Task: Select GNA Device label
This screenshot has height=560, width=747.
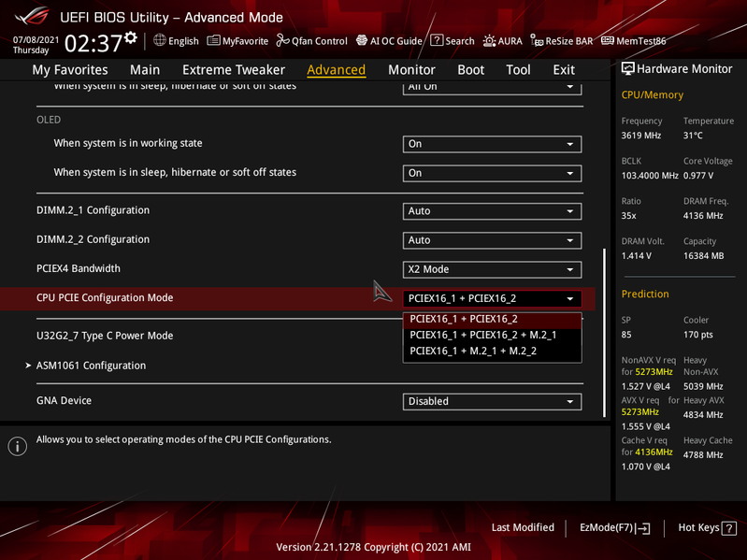Action: (64, 400)
